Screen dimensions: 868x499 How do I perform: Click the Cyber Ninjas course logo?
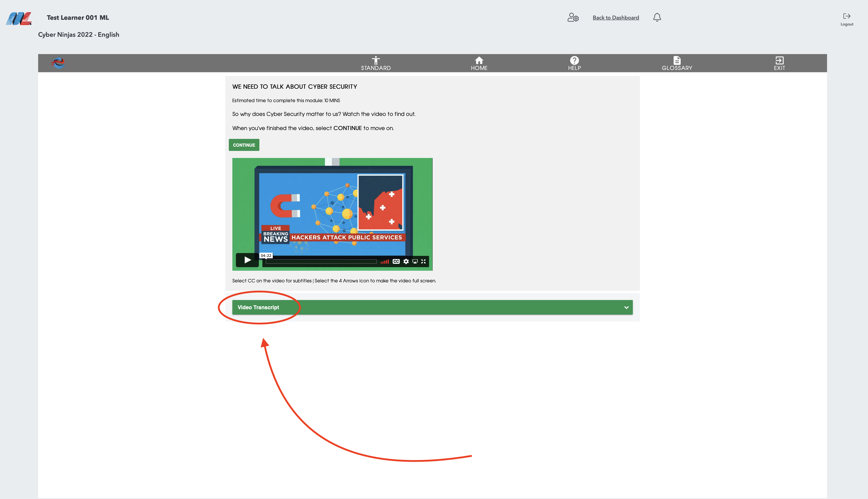coord(58,63)
